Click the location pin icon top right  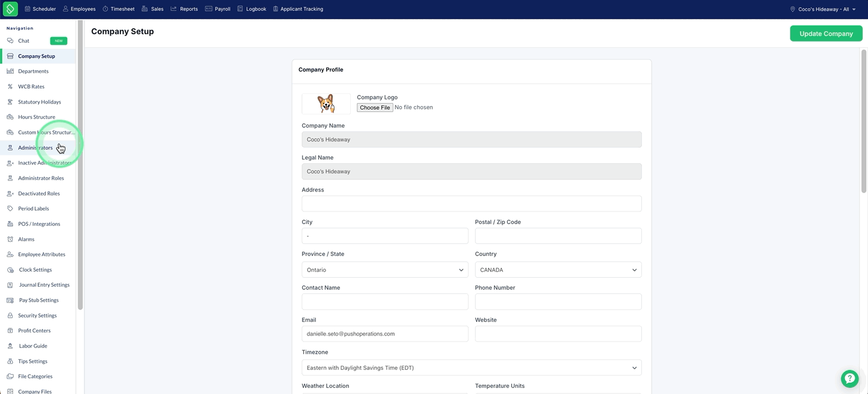click(x=793, y=9)
